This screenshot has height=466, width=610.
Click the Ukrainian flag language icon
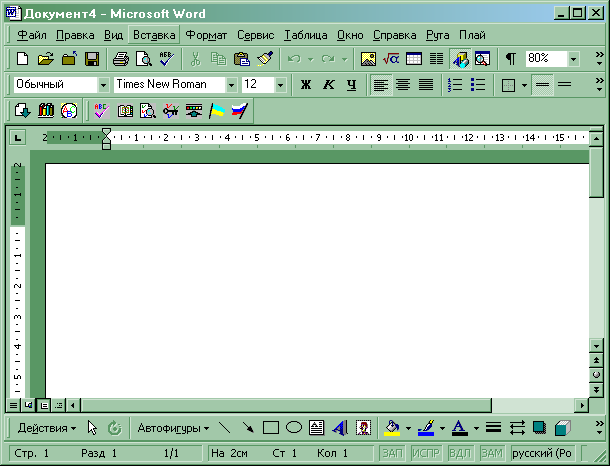pyautogui.click(x=217, y=111)
